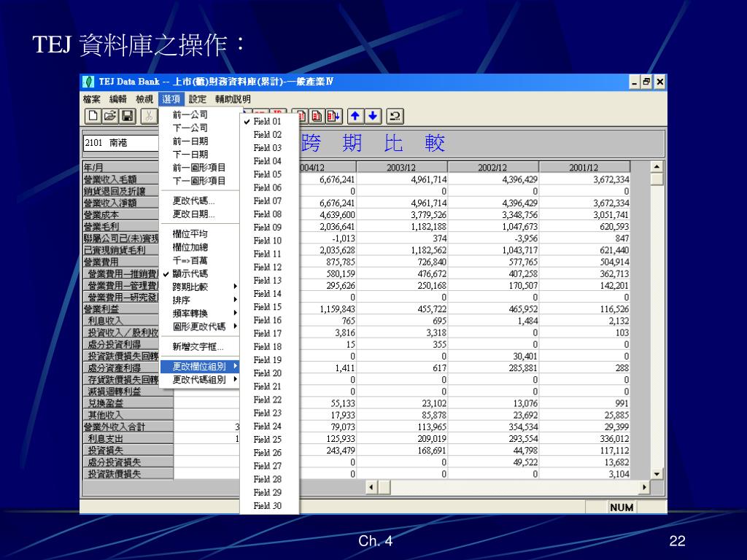
Task: Pick Field 15 in the submenu
Action: [x=269, y=307]
